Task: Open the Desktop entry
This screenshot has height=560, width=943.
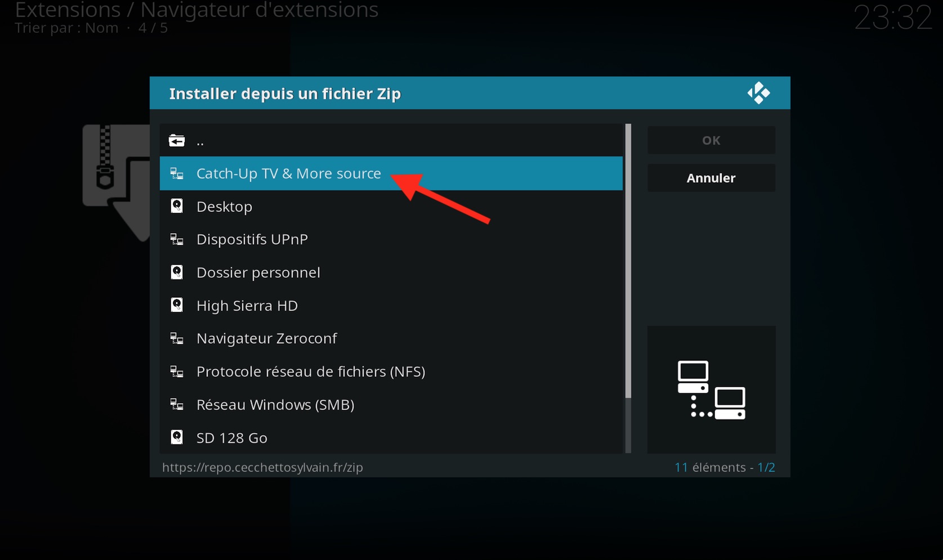Action: pos(391,207)
